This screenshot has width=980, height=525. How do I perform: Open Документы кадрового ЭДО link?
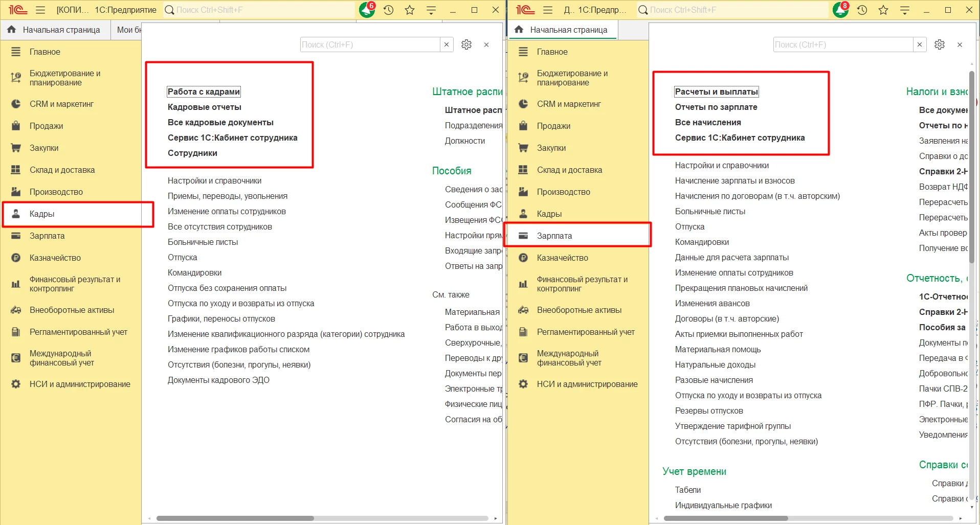click(x=218, y=380)
